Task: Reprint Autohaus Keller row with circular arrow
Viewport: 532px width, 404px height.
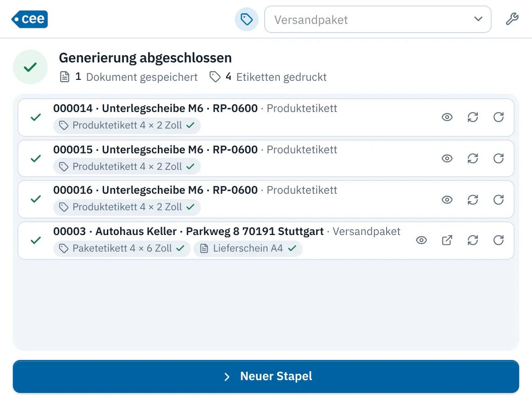Action: 499,241
